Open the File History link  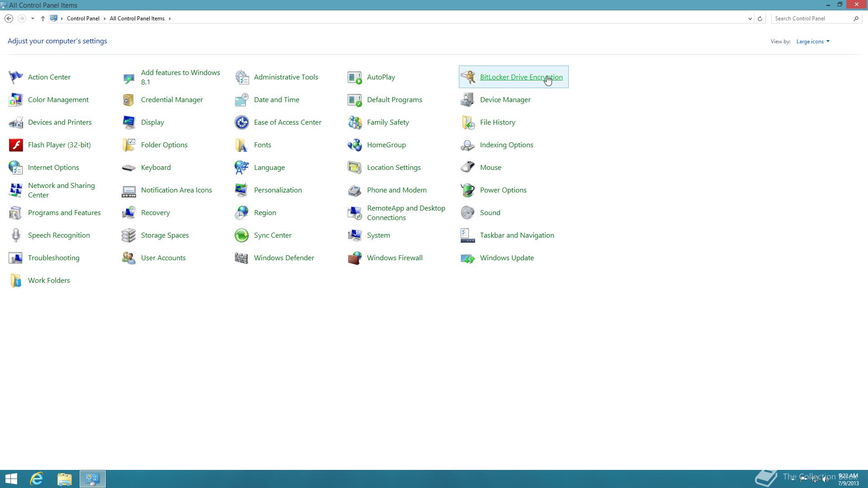(x=498, y=122)
